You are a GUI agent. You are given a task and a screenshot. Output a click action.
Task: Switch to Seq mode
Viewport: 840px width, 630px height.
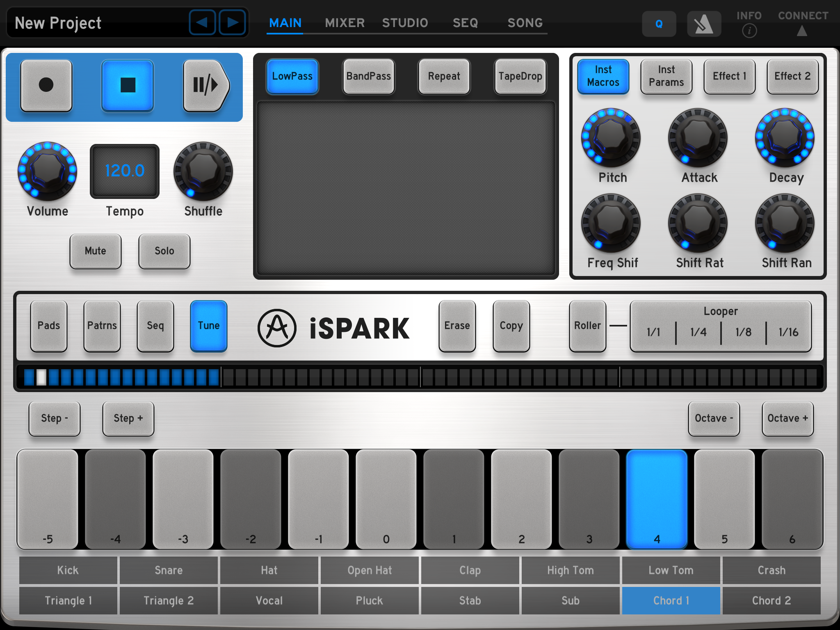(x=155, y=326)
